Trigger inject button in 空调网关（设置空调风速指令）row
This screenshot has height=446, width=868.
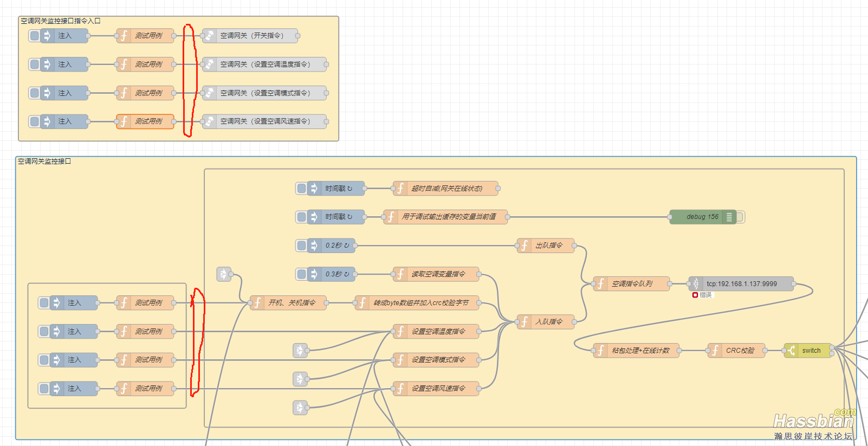35,121
